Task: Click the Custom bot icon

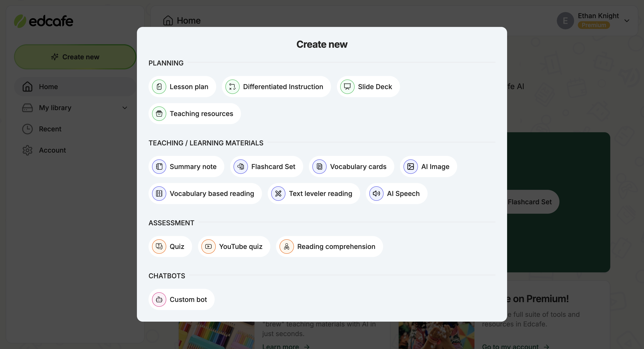Action: pyautogui.click(x=159, y=300)
